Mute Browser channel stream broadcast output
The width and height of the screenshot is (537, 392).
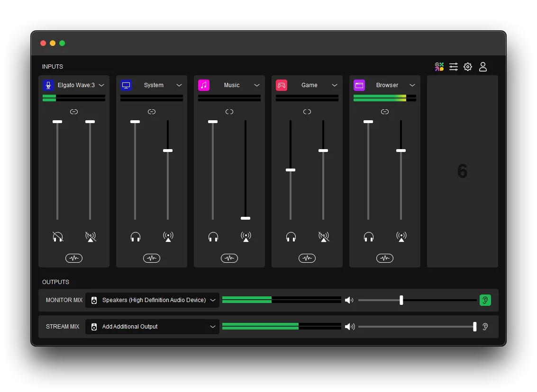(x=401, y=237)
